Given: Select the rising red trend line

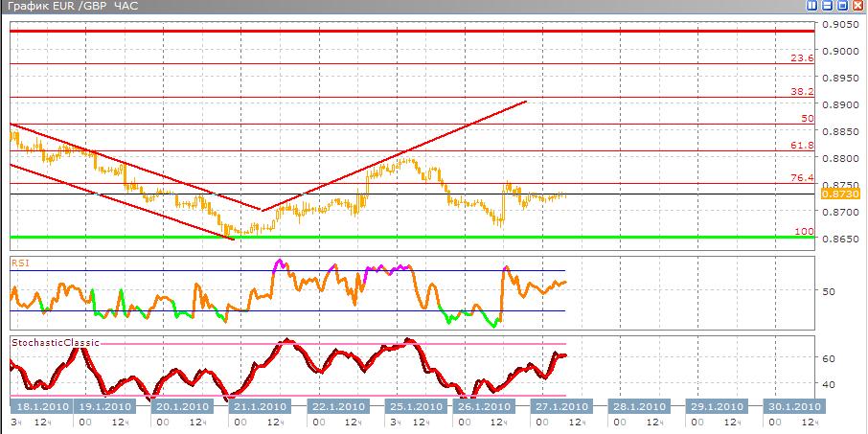Looking at the screenshot, I should pyautogui.click(x=394, y=155).
